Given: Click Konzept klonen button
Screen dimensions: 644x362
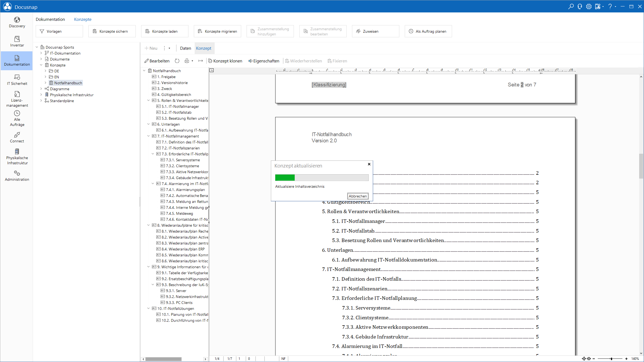Looking at the screenshot, I should click(x=225, y=61).
